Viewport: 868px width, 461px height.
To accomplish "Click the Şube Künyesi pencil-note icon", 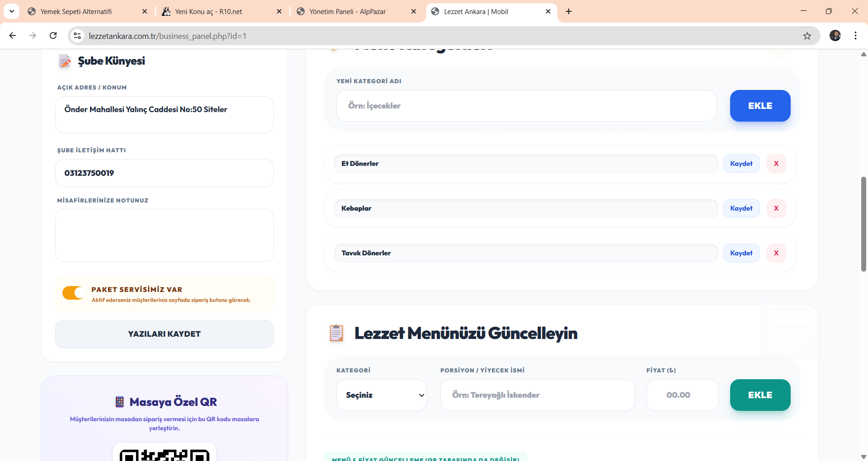I will 65,61.
